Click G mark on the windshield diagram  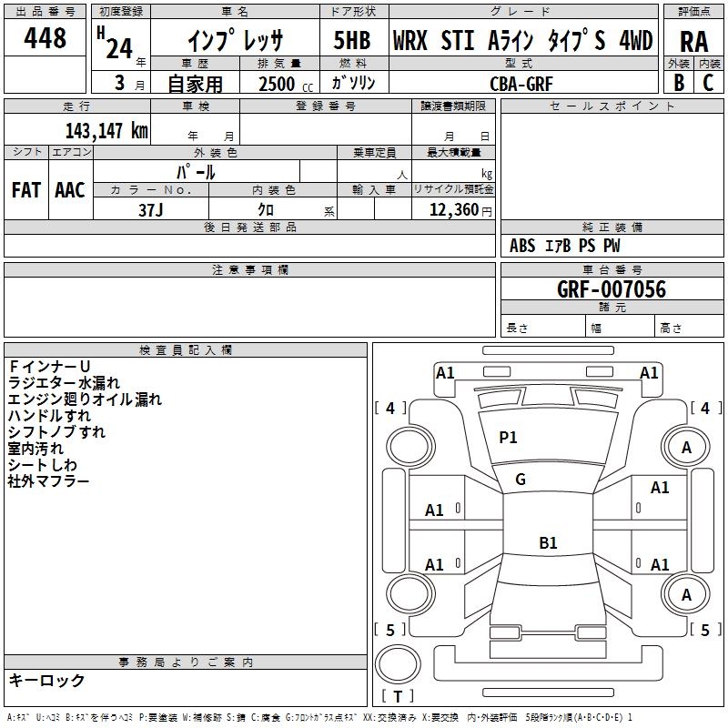point(521,480)
